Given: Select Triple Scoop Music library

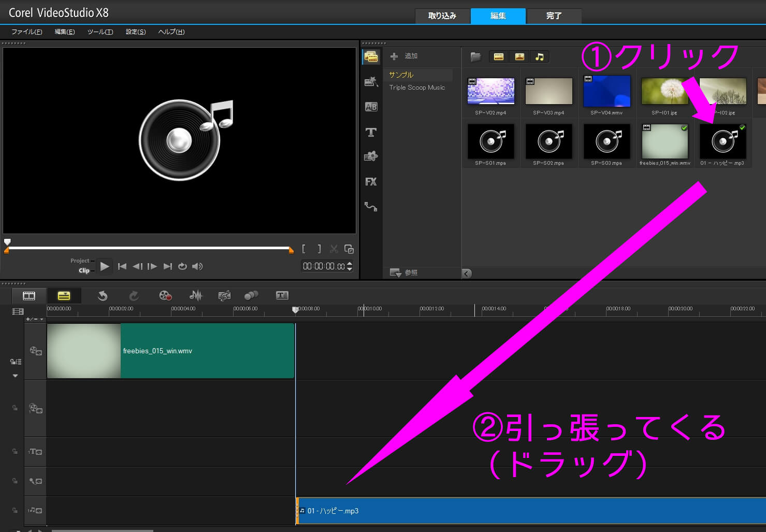Looking at the screenshot, I should (417, 88).
